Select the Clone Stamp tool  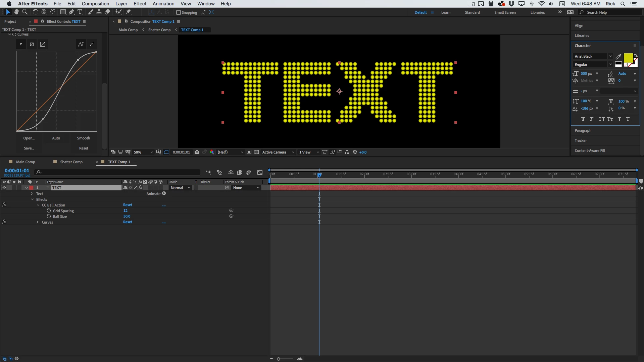pos(99,12)
